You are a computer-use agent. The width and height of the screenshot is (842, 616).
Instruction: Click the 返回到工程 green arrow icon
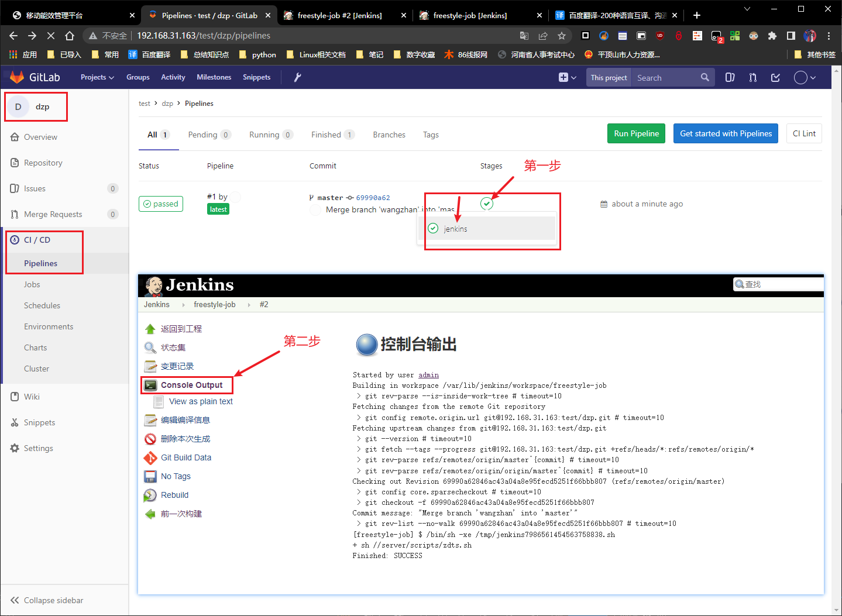pyautogui.click(x=150, y=329)
